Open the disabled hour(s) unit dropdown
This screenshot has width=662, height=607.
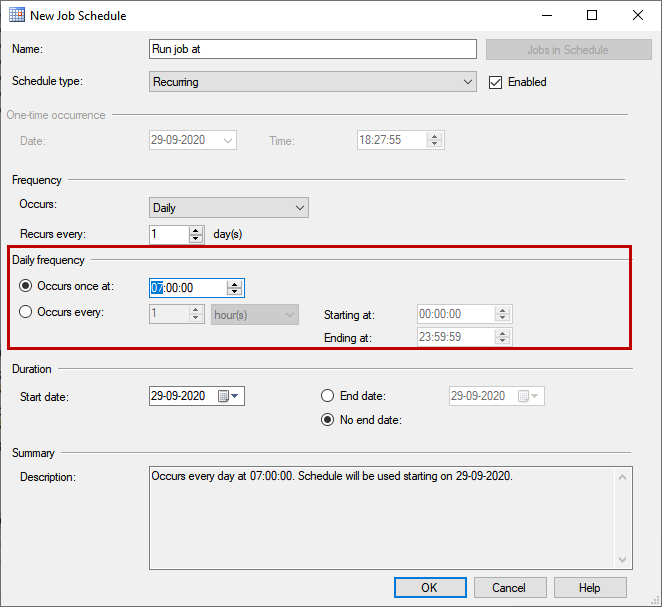pos(255,314)
